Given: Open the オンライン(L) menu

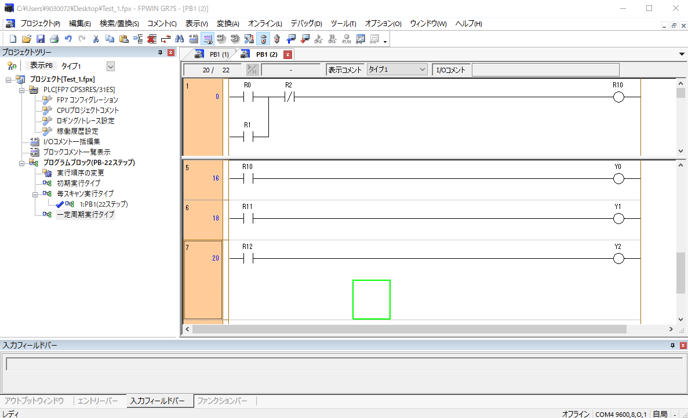Looking at the screenshot, I should click(x=265, y=24).
